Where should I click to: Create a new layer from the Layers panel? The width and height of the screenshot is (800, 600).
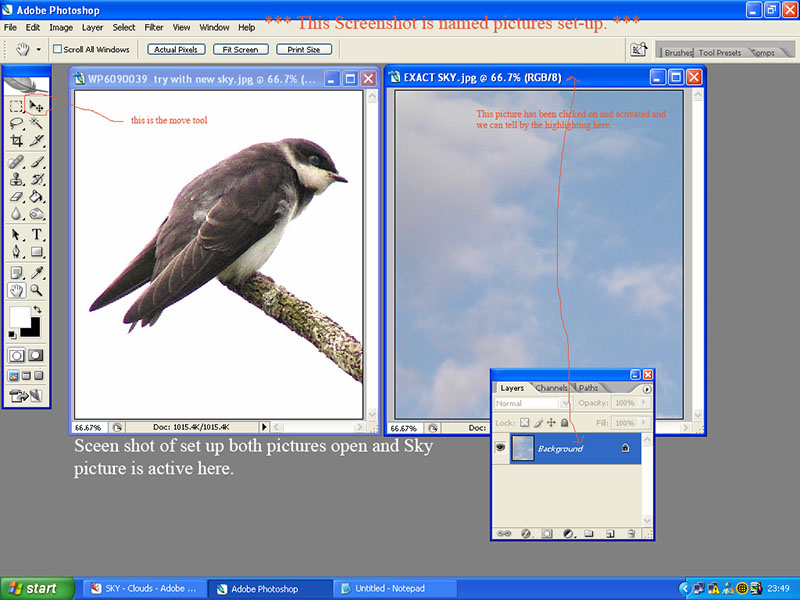(x=610, y=534)
